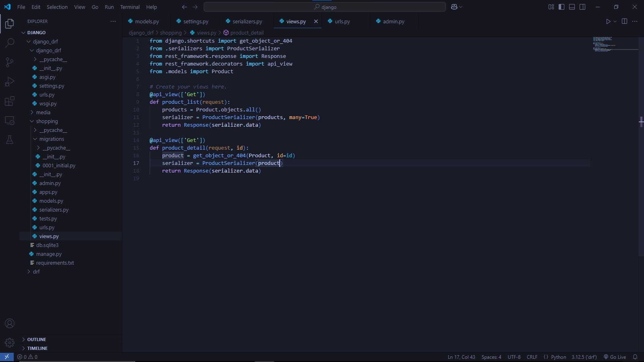The width and height of the screenshot is (644, 362).
Task: Toggle the primary side bar visibility
Action: [x=561, y=7]
